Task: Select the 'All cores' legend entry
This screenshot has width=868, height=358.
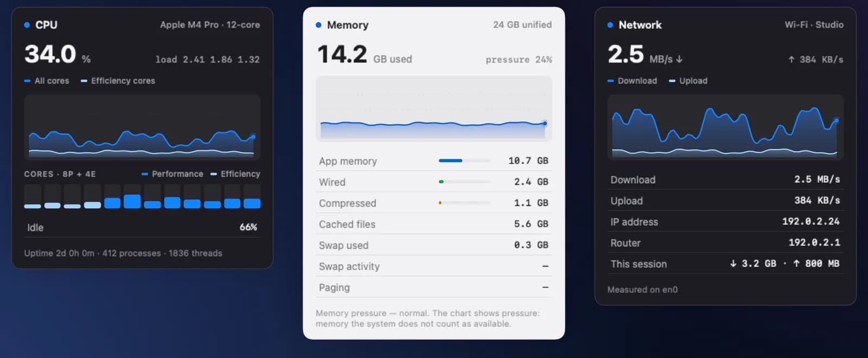Action: (x=47, y=81)
